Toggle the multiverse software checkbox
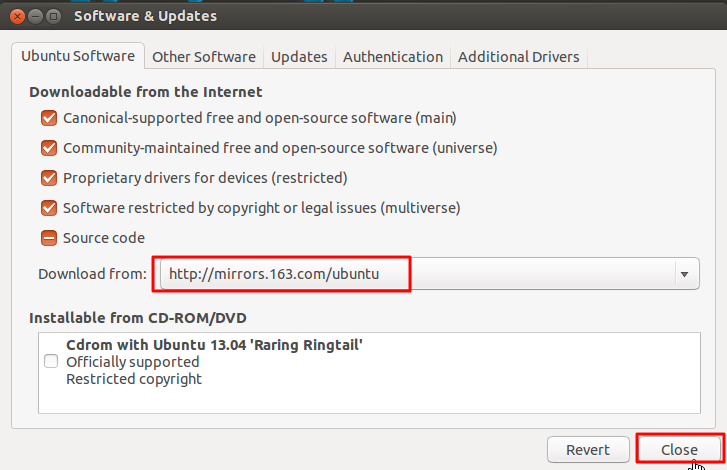The width and height of the screenshot is (727, 470). tap(48, 208)
